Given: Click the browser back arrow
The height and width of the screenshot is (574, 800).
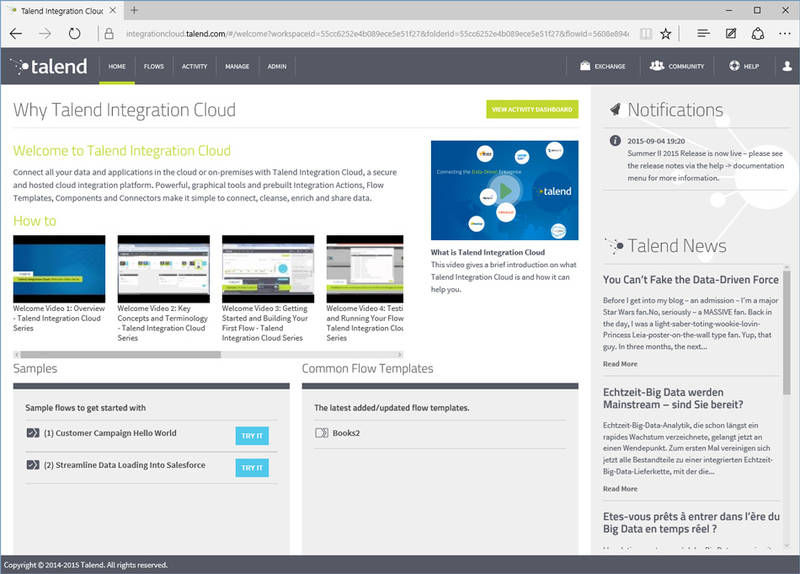Looking at the screenshot, I should [x=16, y=34].
